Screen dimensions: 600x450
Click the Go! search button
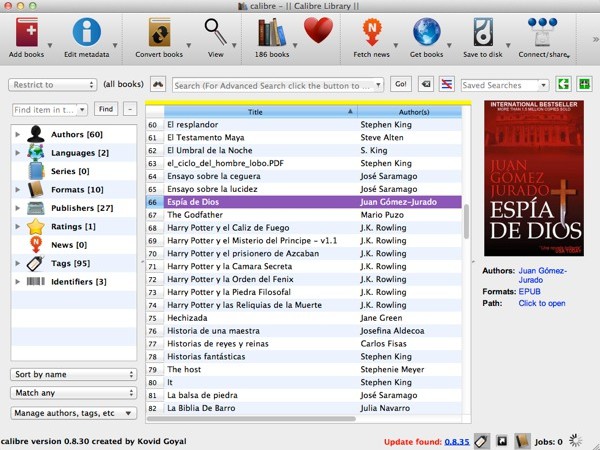pos(401,84)
